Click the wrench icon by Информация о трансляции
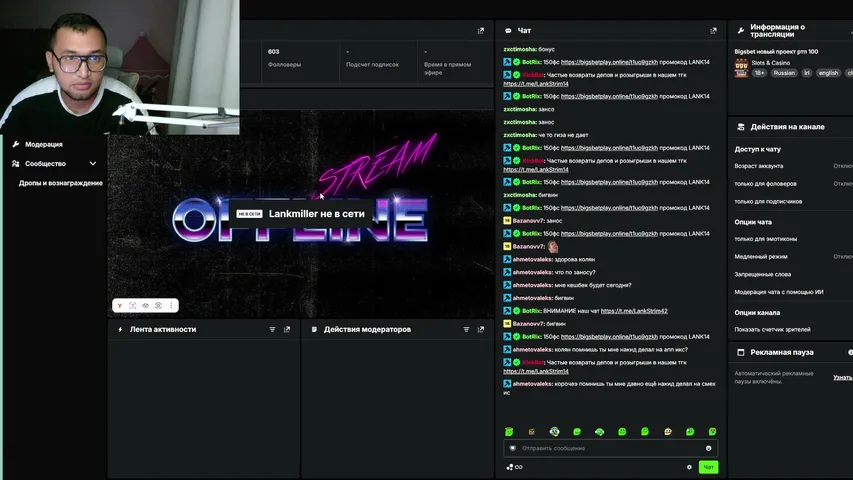Image resolution: width=853 pixels, height=480 pixels. [x=740, y=31]
